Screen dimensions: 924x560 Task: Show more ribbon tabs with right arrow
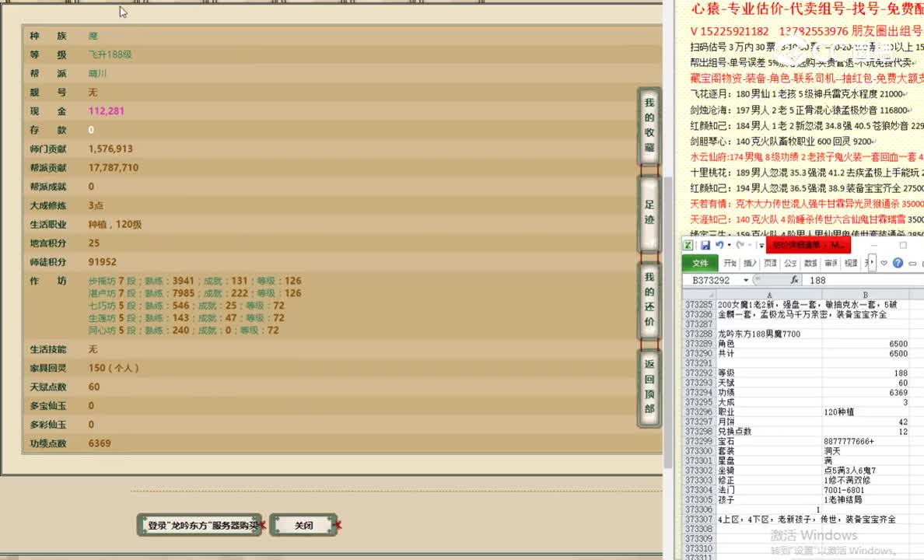click(872, 263)
